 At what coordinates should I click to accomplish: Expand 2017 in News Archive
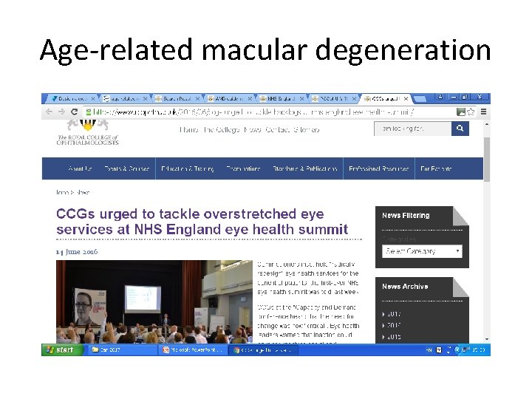(392, 314)
